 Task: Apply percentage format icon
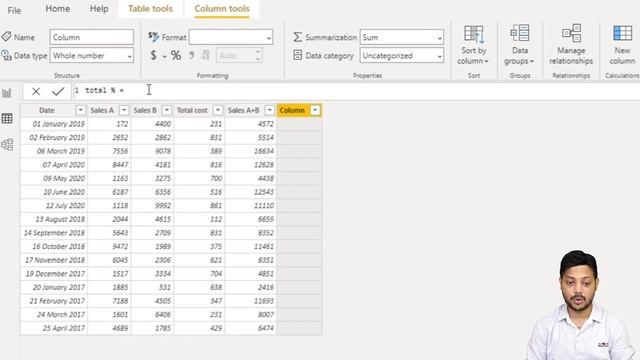tap(176, 55)
